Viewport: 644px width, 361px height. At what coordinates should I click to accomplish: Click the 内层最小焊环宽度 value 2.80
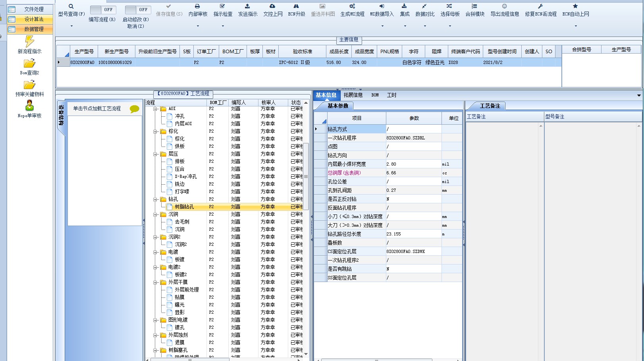pos(413,164)
